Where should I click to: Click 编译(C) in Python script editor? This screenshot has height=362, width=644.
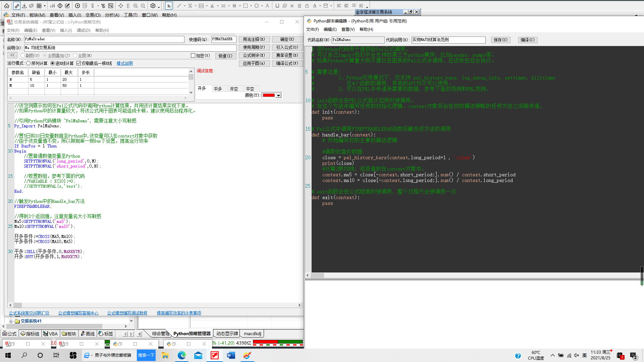tap(527, 40)
